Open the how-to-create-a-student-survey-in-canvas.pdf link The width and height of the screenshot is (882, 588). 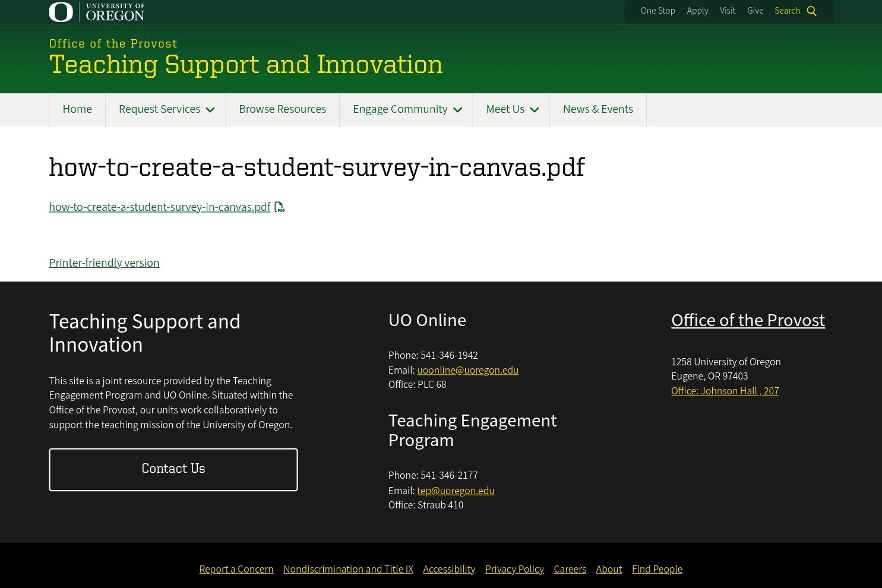pos(160,207)
